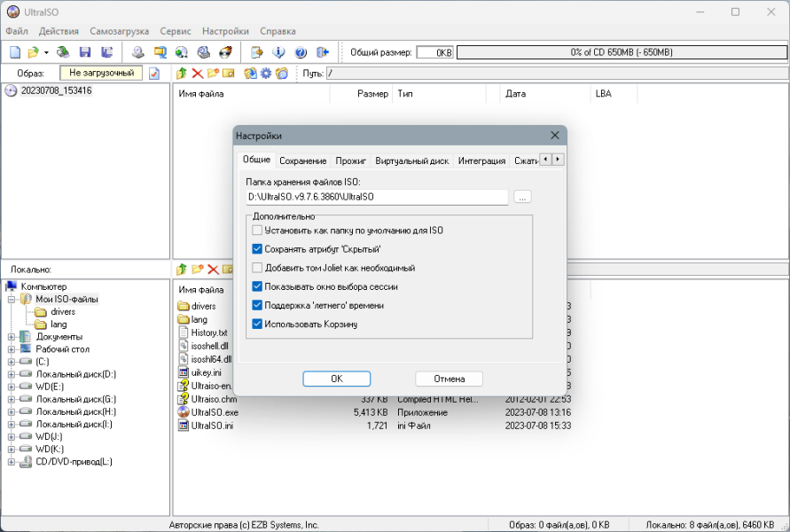Click the Add files toolbar icon
Screen dimensions: 790x532
257,52
